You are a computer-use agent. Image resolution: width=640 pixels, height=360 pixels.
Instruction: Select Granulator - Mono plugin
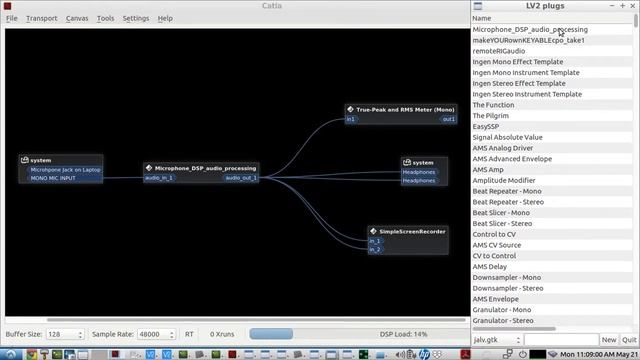click(x=552, y=310)
